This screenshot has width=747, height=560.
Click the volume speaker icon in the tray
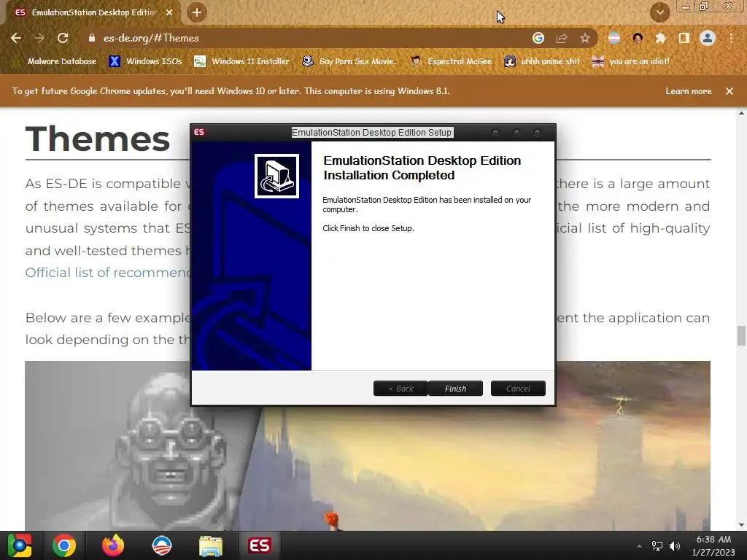pos(675,546)
